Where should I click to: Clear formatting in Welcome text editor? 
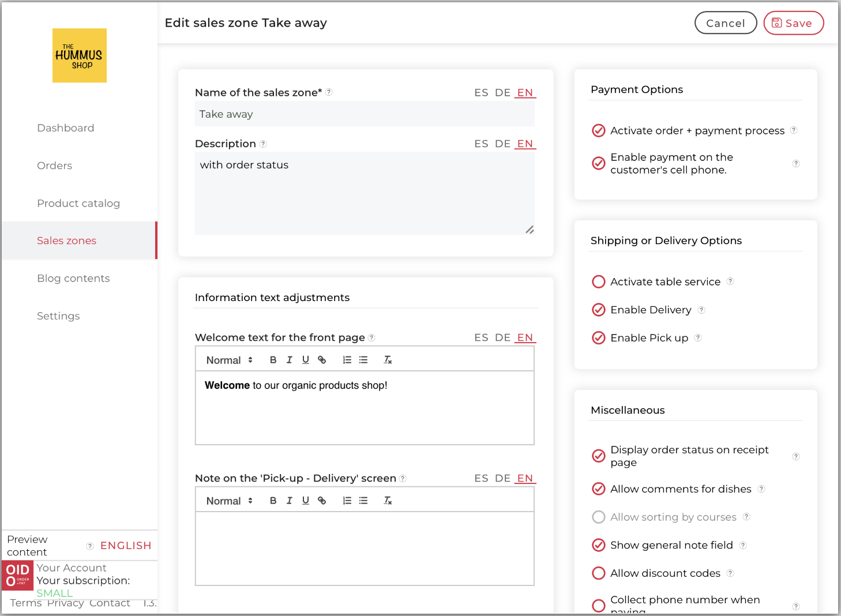click(x=388, y=360)
